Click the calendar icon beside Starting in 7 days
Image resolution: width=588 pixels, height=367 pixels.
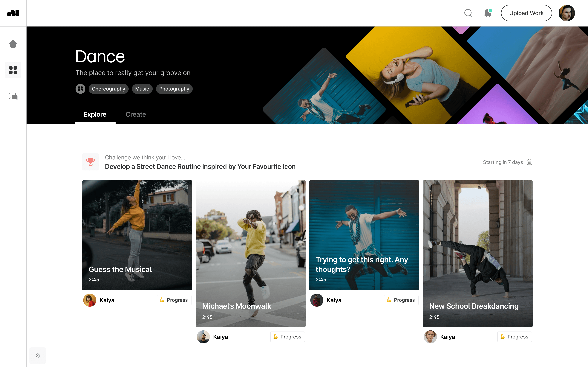pos(529,162)
